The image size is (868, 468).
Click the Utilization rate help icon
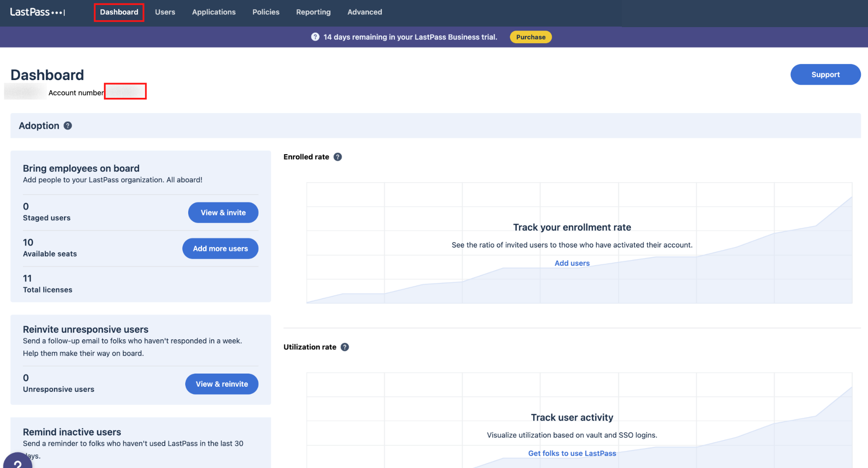click(345, 347)
